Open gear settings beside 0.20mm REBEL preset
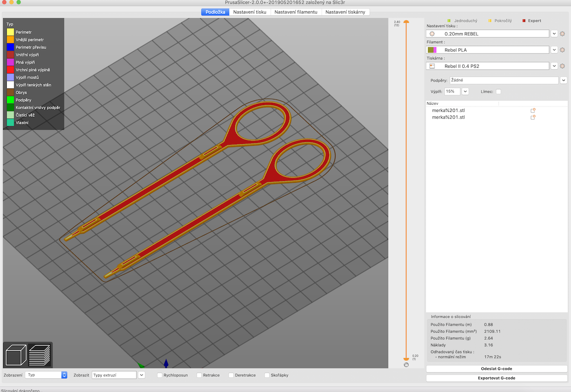 point(562,34)
